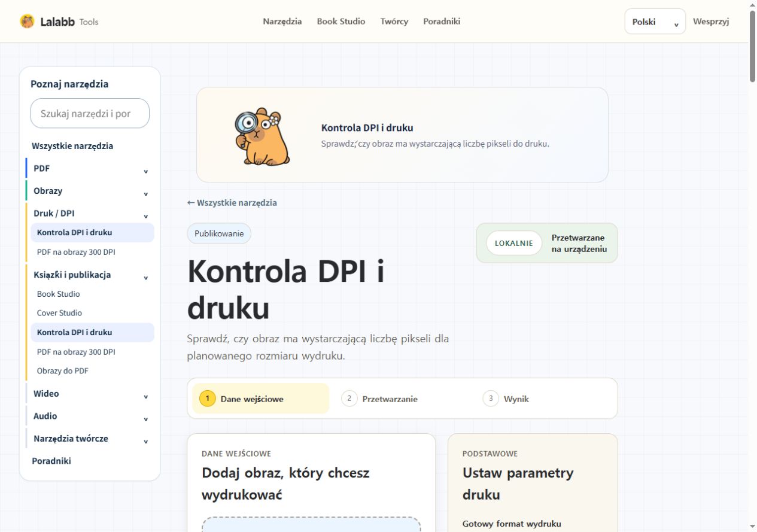Select Kontrola DPI i druku under Książki i publikacja
This screenshot has width=757, height=532.
click(x=92, y=333)
